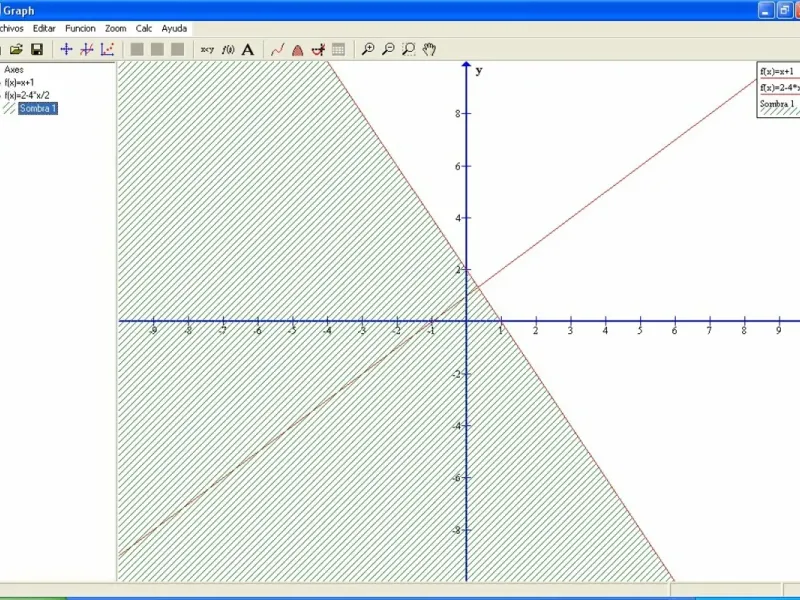Click the first gray disabled toolbar square
This screenshot has width=800, height=600.
pos(137,49)
